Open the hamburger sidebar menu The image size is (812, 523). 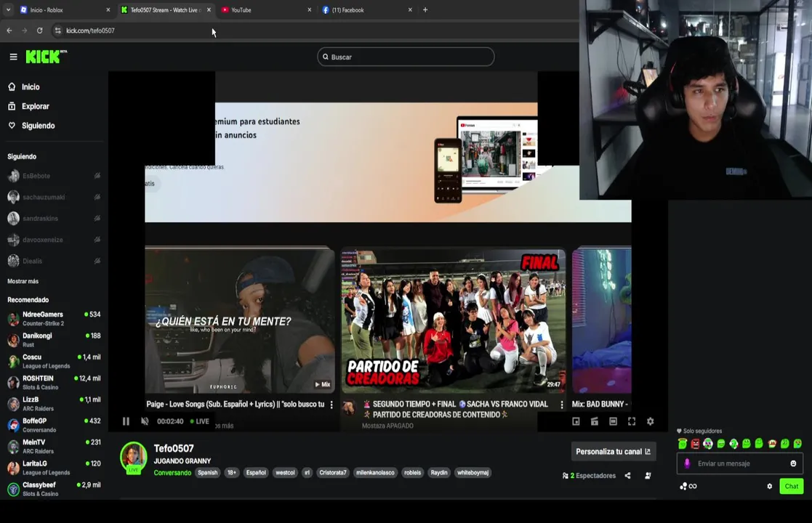pos(14,57)
